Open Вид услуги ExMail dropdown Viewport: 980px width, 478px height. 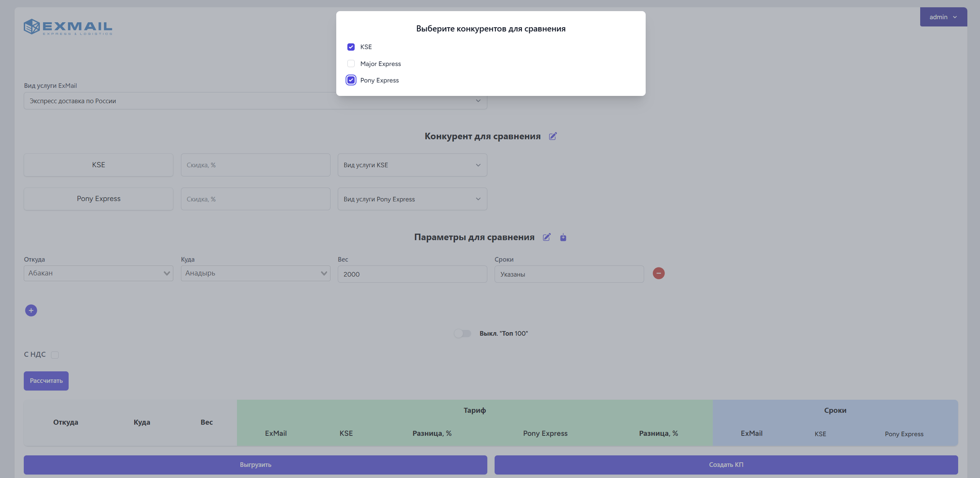click(255, 101)
